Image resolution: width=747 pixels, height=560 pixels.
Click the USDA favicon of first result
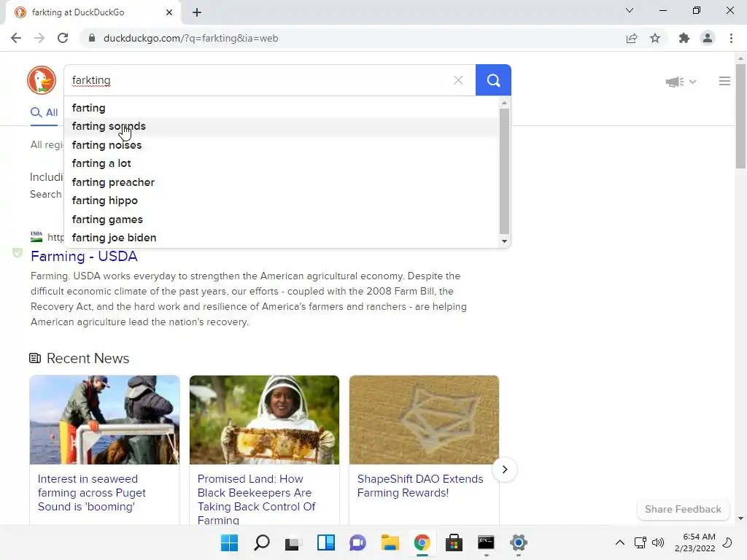(36, 237)
